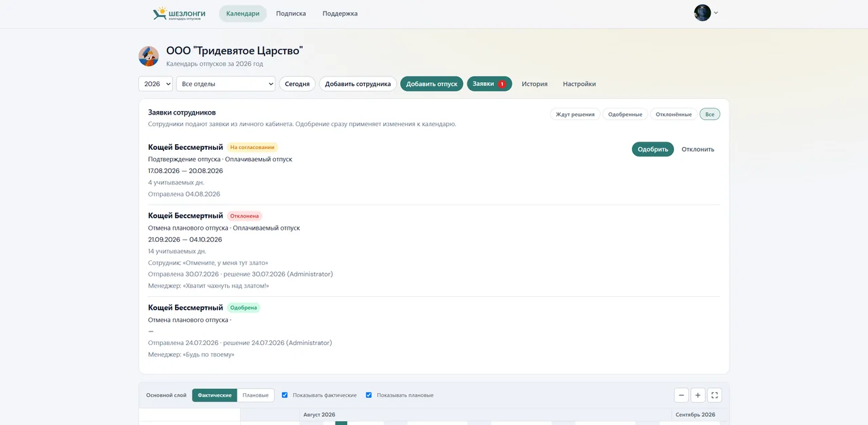Show all requests with Все filter
The width and height of the screenshot is (868, 425).
click(710, 115)
